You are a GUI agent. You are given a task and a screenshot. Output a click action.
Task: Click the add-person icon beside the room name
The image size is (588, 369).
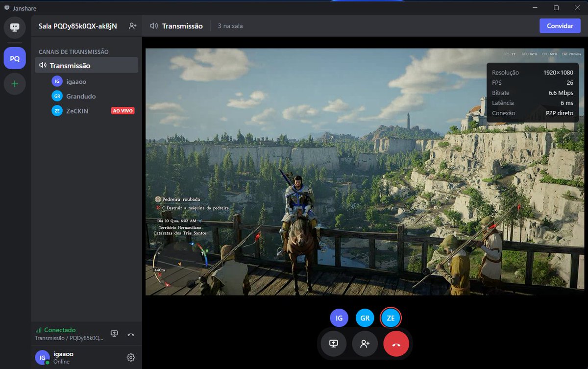[132, 26]
